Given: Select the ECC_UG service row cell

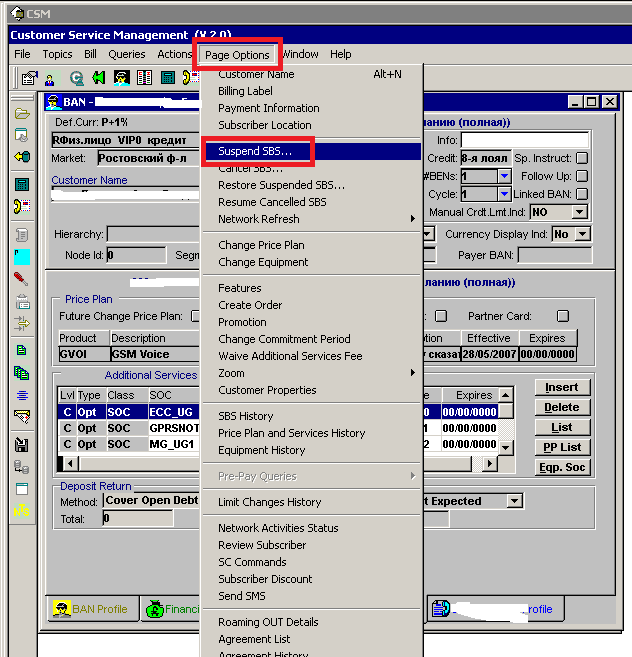Looking at the screenshot, I should tap(174, 412).
